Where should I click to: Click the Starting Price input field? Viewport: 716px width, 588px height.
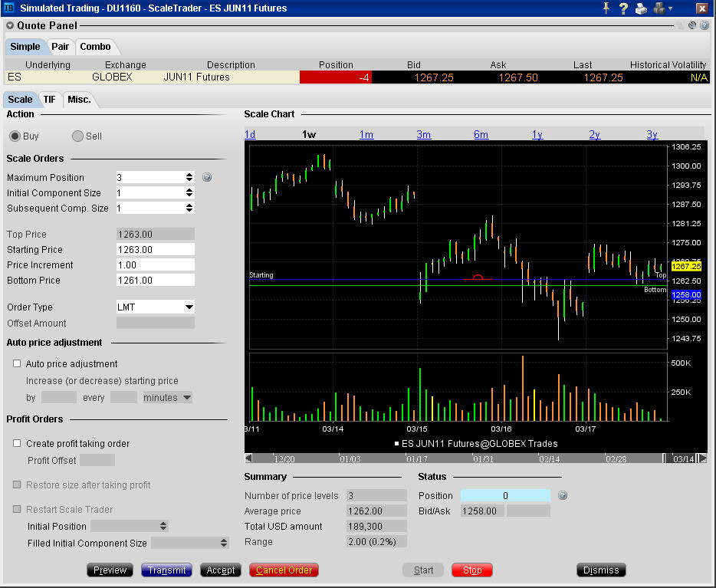[156, 249]
